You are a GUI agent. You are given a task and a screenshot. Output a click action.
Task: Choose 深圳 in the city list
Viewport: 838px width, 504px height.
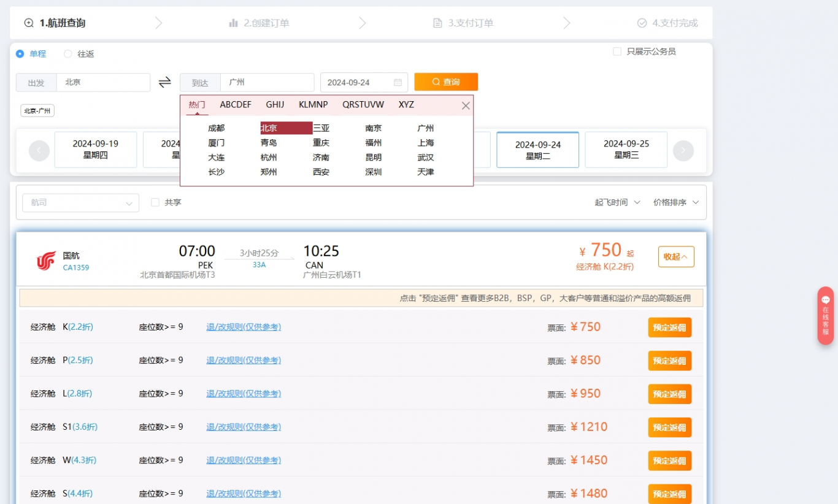[x=374, y=172]
